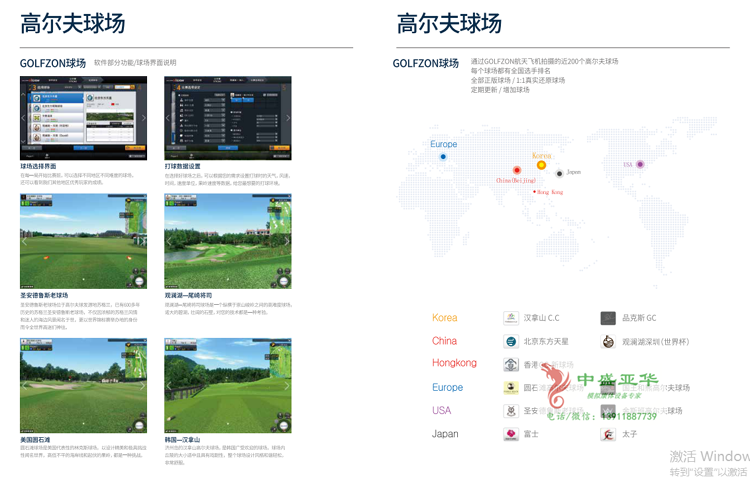750x477 pixels.
Task: Click the 北京东方天星 course logo
Action: (510, 341)
